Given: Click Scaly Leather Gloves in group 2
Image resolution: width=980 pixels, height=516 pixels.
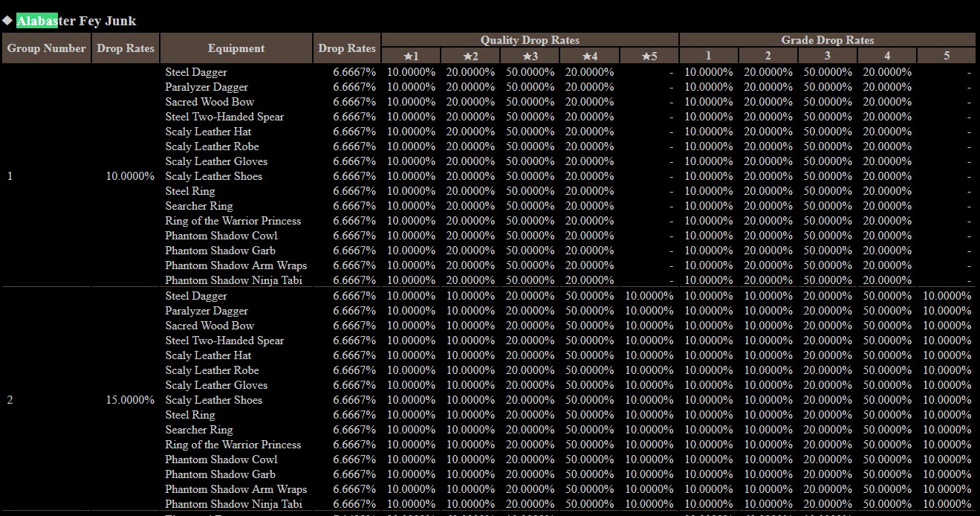Looking at the screenshot, I should coord(216,385).
